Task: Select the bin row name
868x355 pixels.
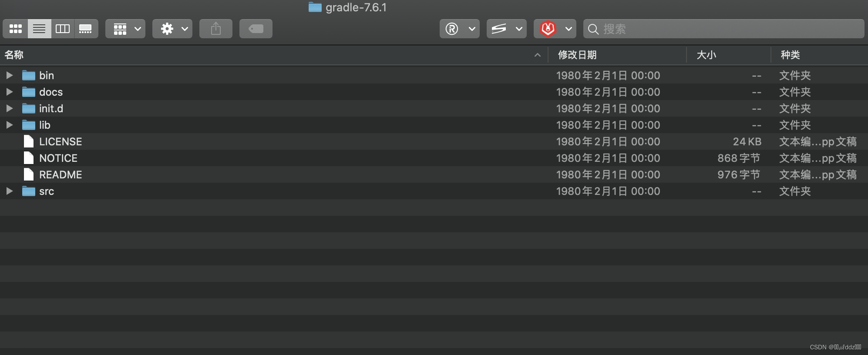Action: (47, 75)
